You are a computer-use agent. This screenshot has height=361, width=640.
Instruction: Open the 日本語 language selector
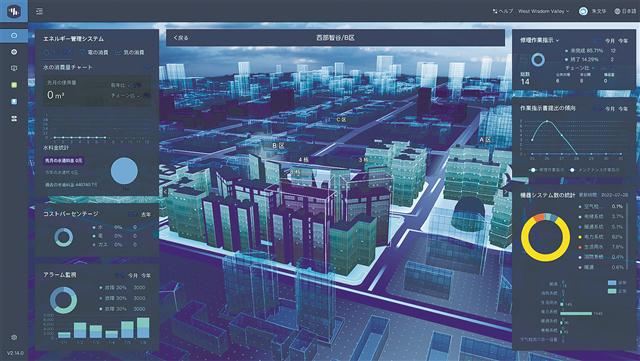point(625,11)
